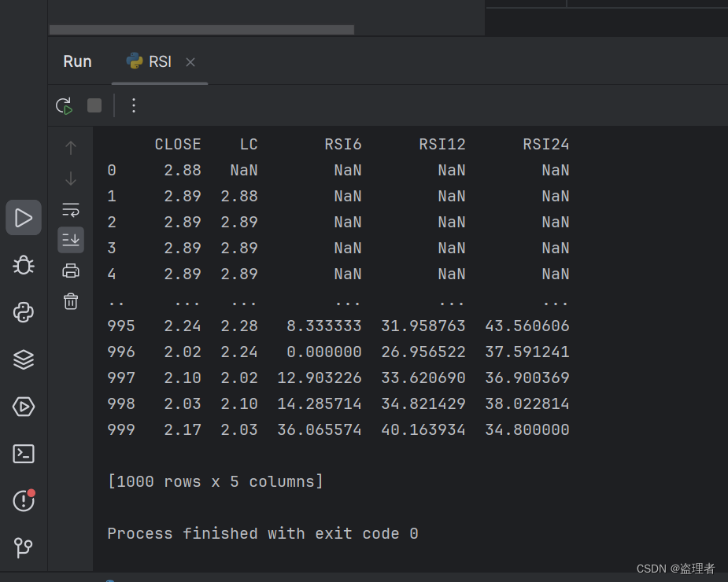Jump down the stack trace
Viewport: 728px width, 582px height.
tap(71, 179)
